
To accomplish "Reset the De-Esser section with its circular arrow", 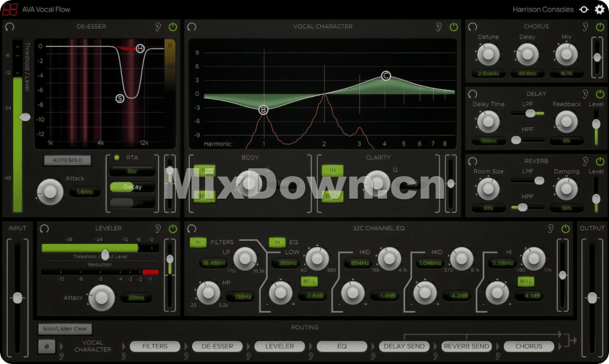I will click(10, 26).
